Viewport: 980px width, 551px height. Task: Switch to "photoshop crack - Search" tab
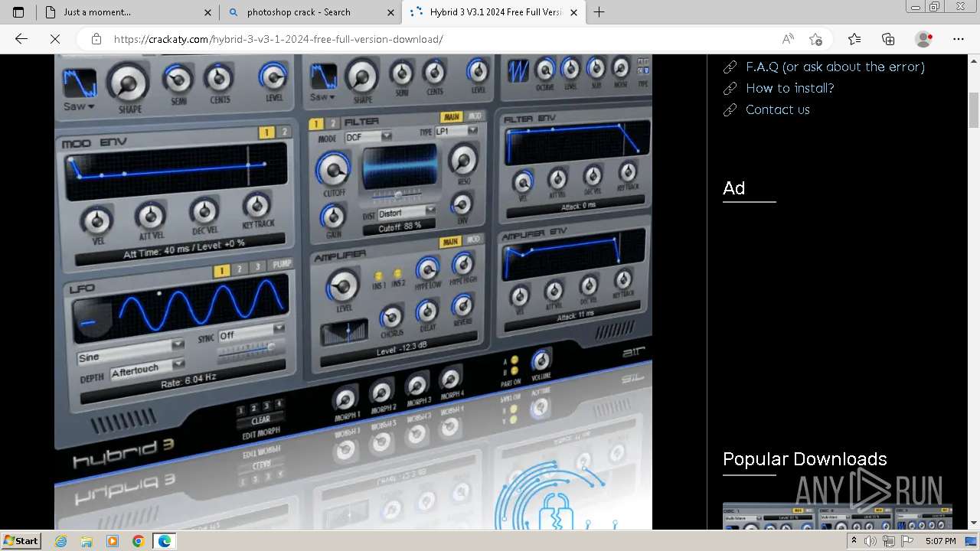(310, 12)
